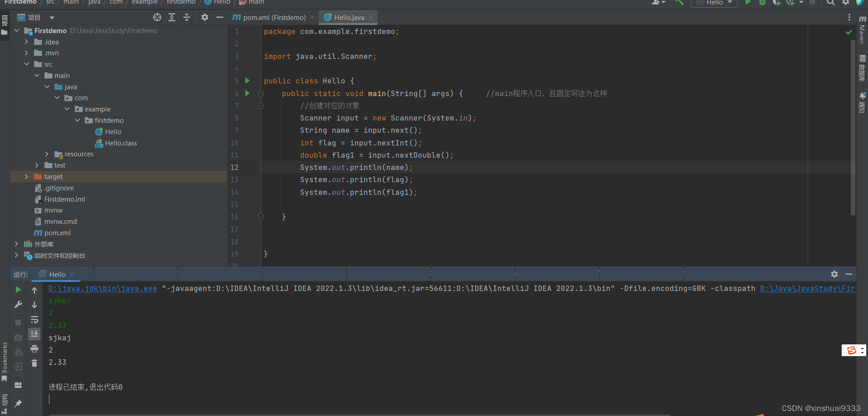868x416 pixels.
Task: Open the Maven tool window
Action: [862, 29]
